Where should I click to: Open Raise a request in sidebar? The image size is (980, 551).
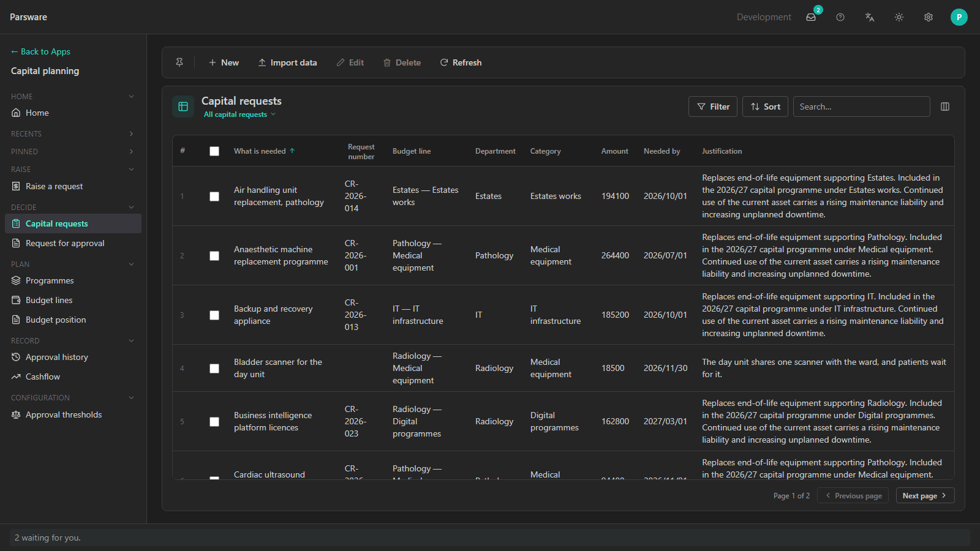tap(73, 186)
